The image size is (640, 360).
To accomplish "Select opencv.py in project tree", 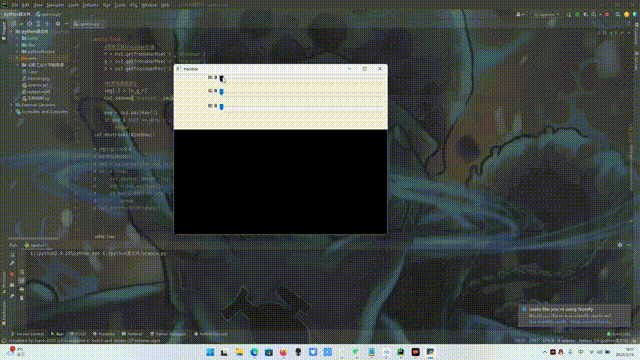I will point(35,85).
